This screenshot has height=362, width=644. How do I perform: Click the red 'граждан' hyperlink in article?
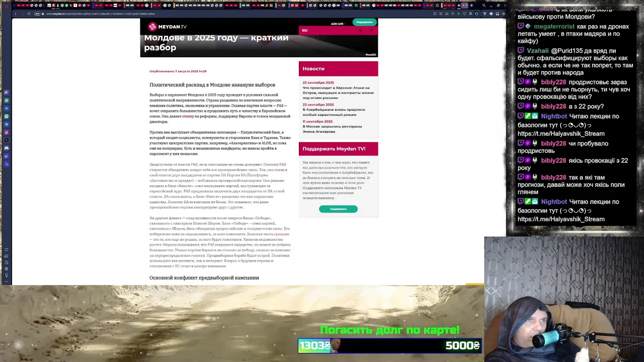(282, 234)
